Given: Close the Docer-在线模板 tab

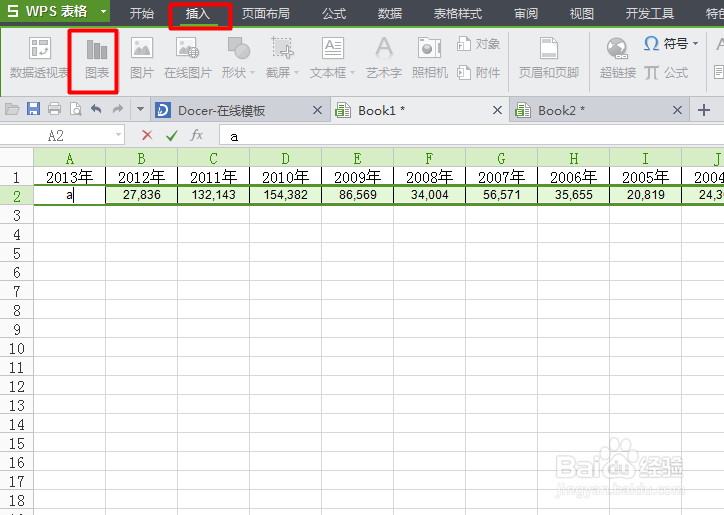Looking at the screenshot, I should [317, 110].
